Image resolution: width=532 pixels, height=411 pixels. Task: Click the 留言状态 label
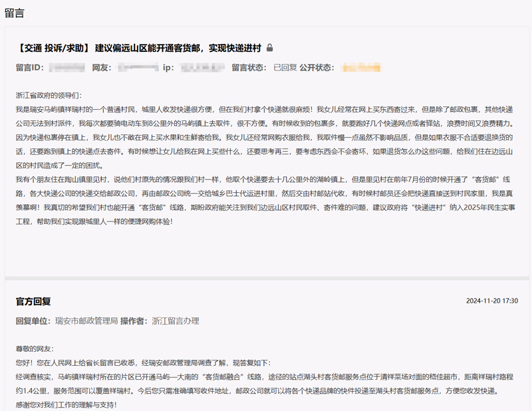(x=250, y=68)
